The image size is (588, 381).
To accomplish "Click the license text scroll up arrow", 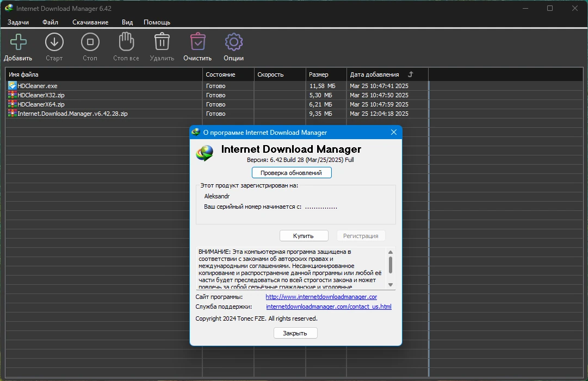I will pos(391,252).
